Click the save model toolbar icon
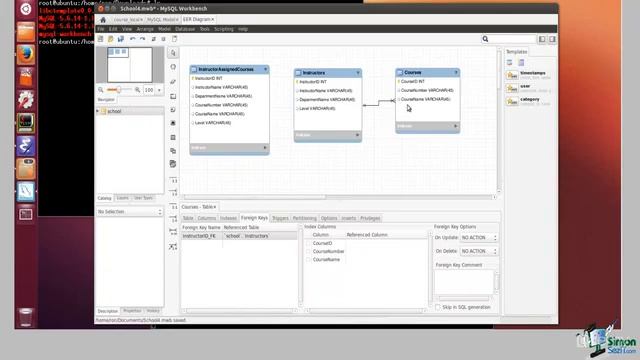The width and height of the screenshot is (640, 360). [121, 39]
